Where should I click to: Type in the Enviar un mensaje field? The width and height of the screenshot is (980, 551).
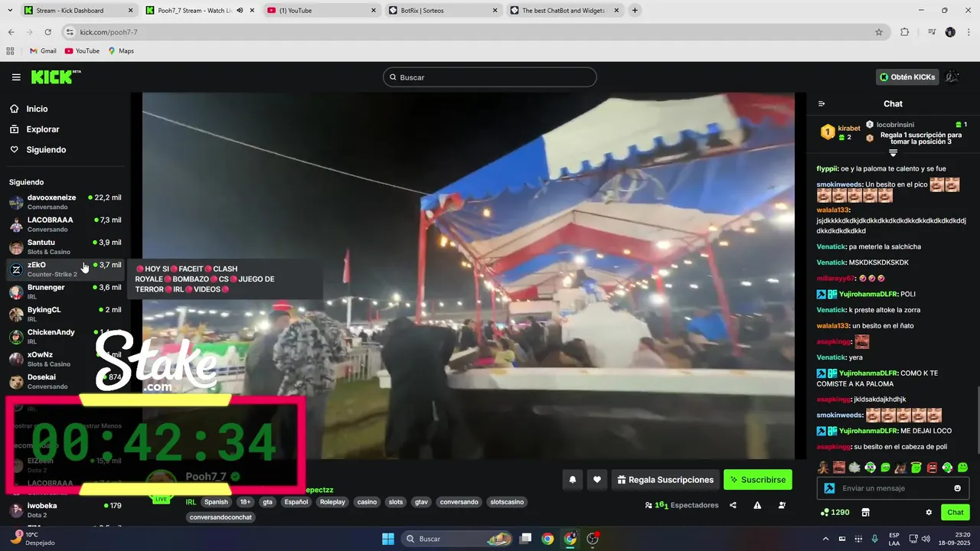[x=894, y=488]
